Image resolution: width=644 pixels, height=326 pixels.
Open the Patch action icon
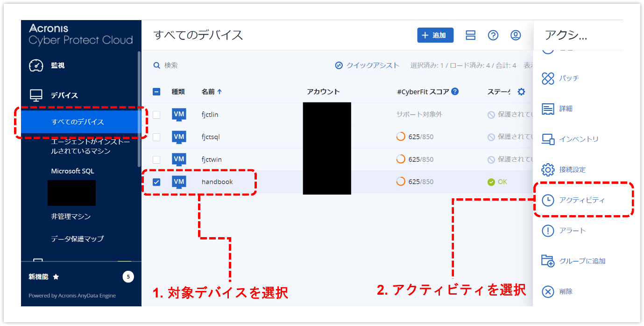[x=547, y=78]
